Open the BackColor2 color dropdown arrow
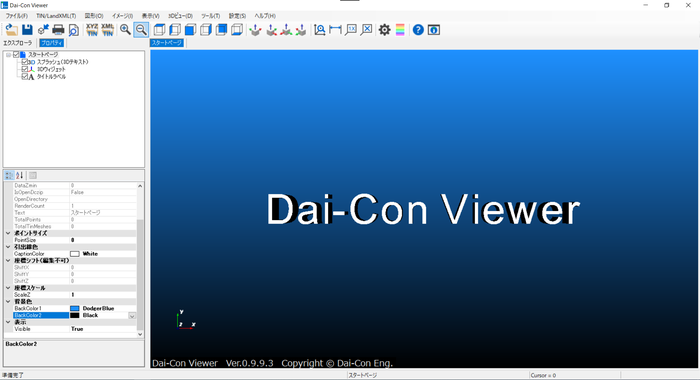Screen dimensions: 700x380 point(132,316)
